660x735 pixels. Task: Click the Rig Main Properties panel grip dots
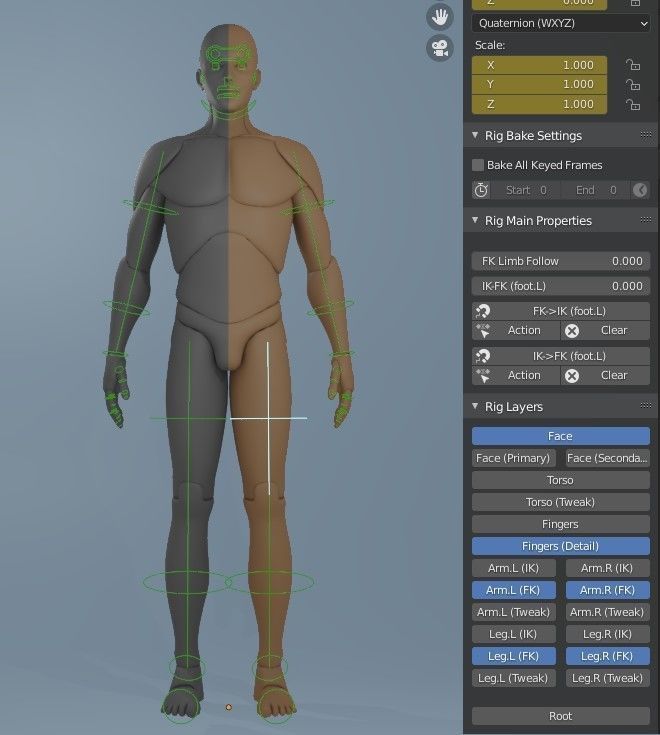646,219
